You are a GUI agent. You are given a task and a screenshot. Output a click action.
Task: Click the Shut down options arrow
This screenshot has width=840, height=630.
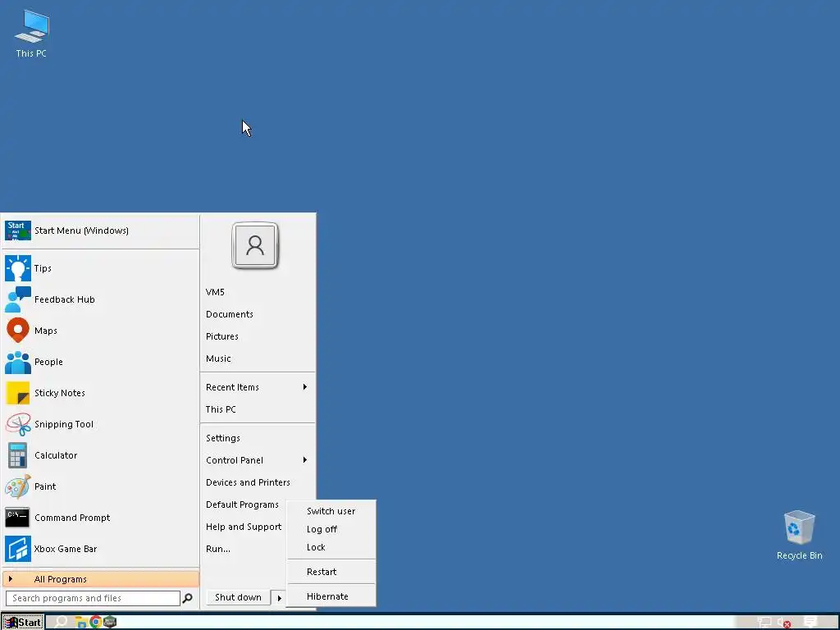[279, 597]
